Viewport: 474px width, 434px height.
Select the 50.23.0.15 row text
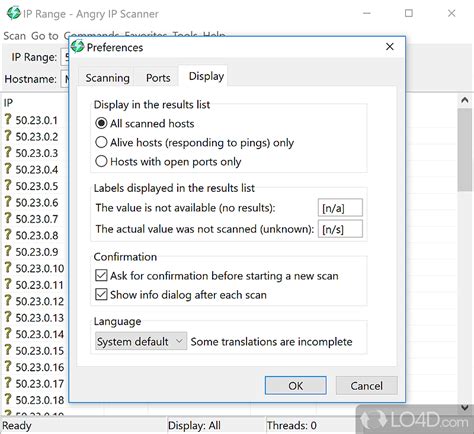40,351
